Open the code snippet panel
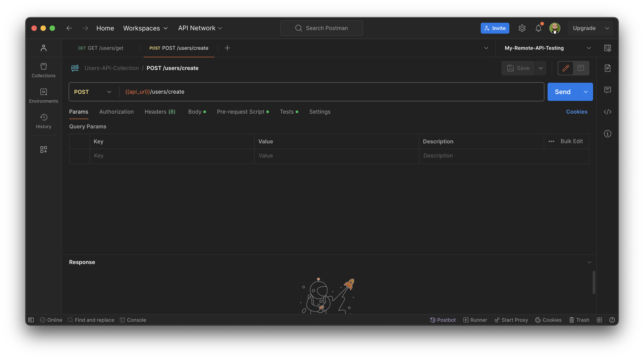This screenshot has width=644, height=359. tap(607, 112)
